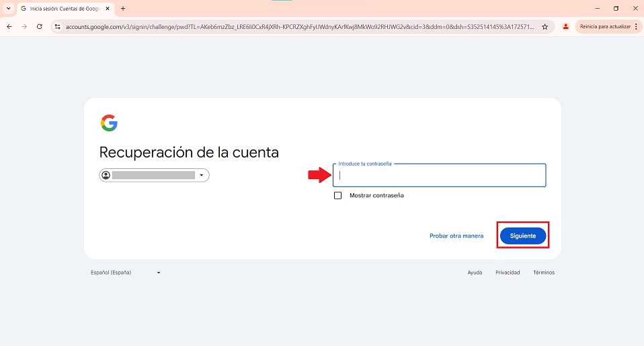644x346 pixels.
Task: Reload the page with refresh icon
Action: (40, 27)
